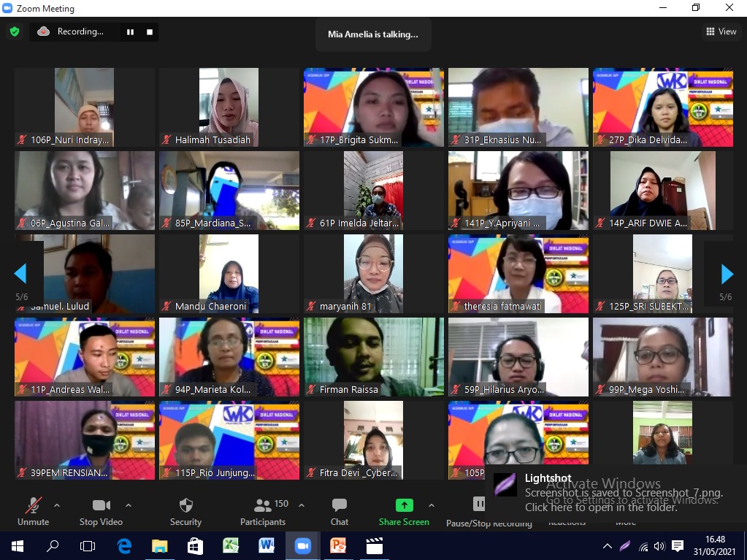Select the Firman Raissa video tile
This screenshot has width=747, height=560.
pos(374,357)
